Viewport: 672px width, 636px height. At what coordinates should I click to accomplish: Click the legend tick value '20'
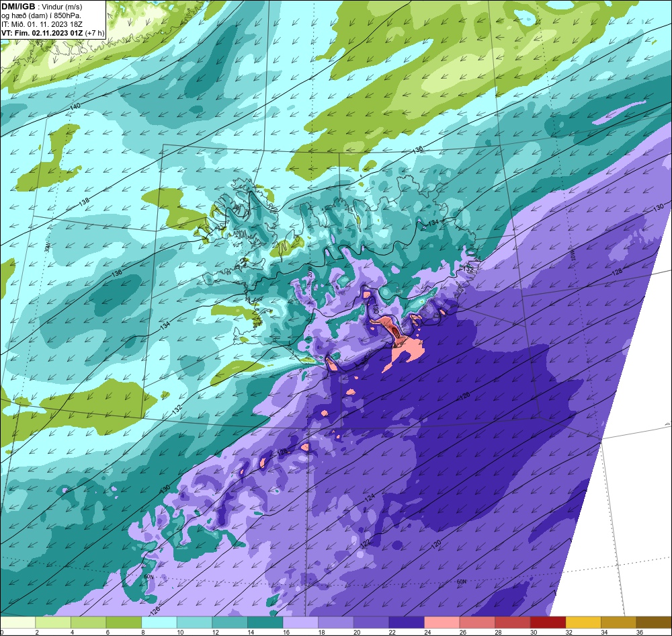(357, 632)
